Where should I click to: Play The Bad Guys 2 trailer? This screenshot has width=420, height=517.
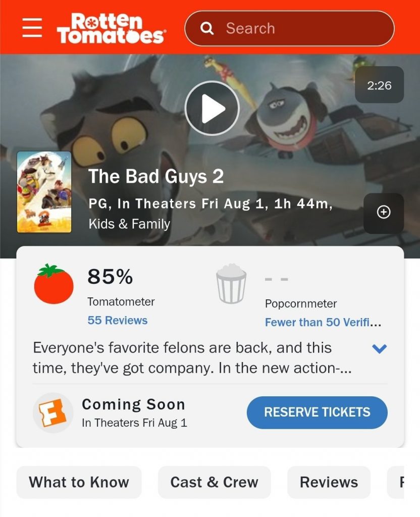(x=212, y=108)
